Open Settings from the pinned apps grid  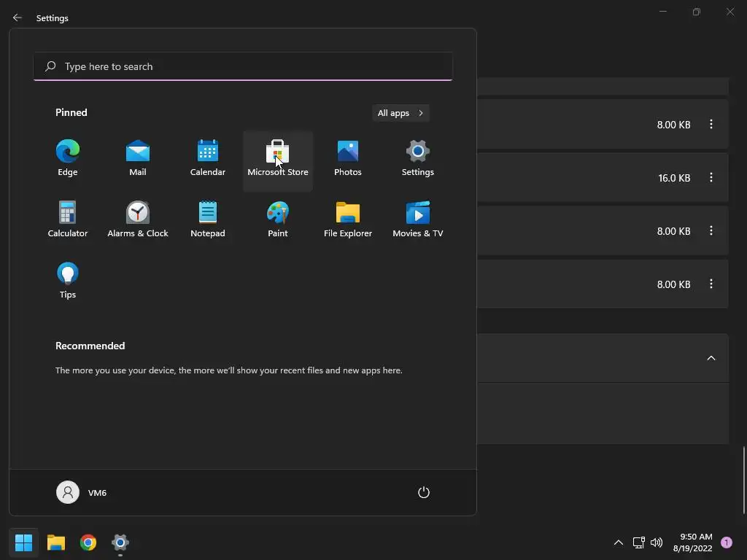[x=418, y=158]
